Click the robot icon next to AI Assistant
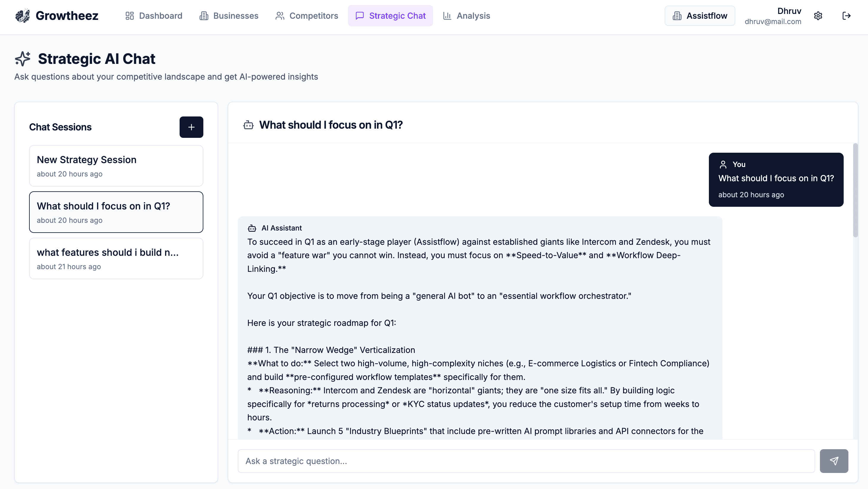The height and width of the screenshot is (489, 868). click(x=252, y=228)
